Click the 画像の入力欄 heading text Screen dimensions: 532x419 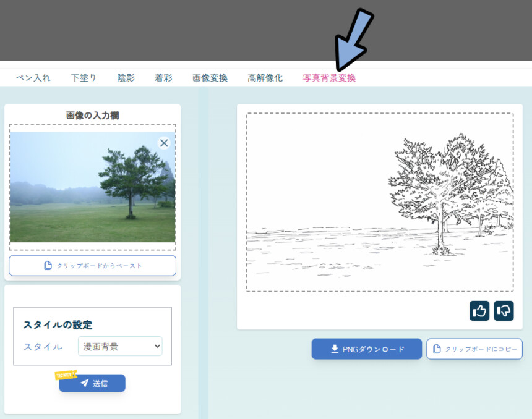click(x=92, y=116)
